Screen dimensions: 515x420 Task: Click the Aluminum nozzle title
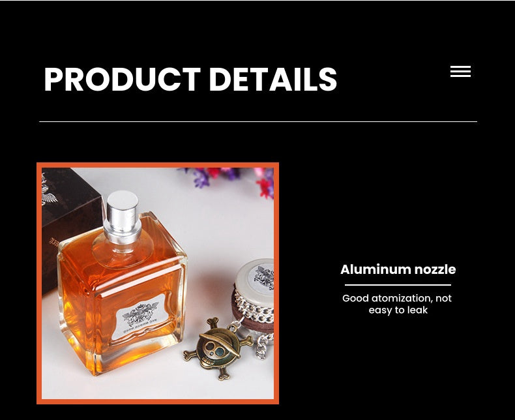(x=398, y=269)
